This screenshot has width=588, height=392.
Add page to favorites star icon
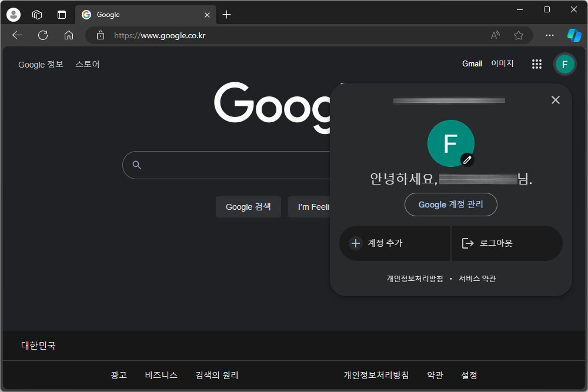(x=518, y=35)
